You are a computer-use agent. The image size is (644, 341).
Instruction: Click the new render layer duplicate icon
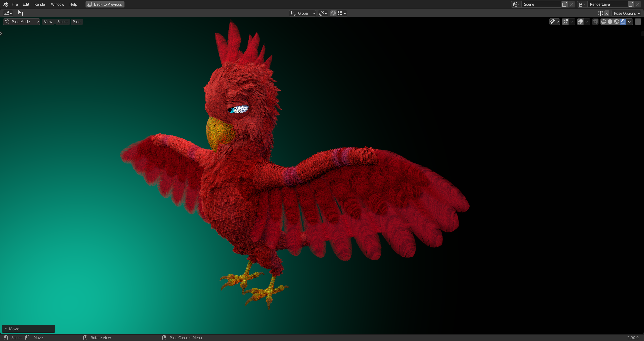pyautogui.click(x=631, y=4)
